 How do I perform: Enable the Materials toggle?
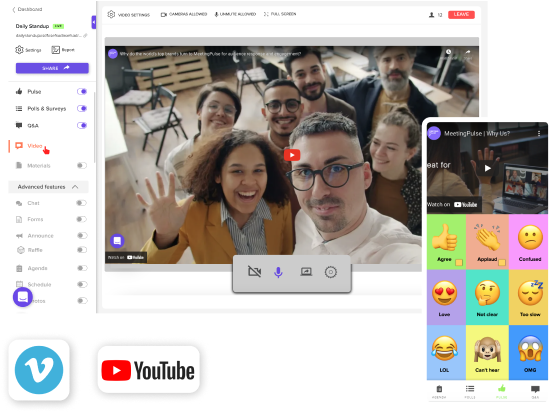(82, 165)
